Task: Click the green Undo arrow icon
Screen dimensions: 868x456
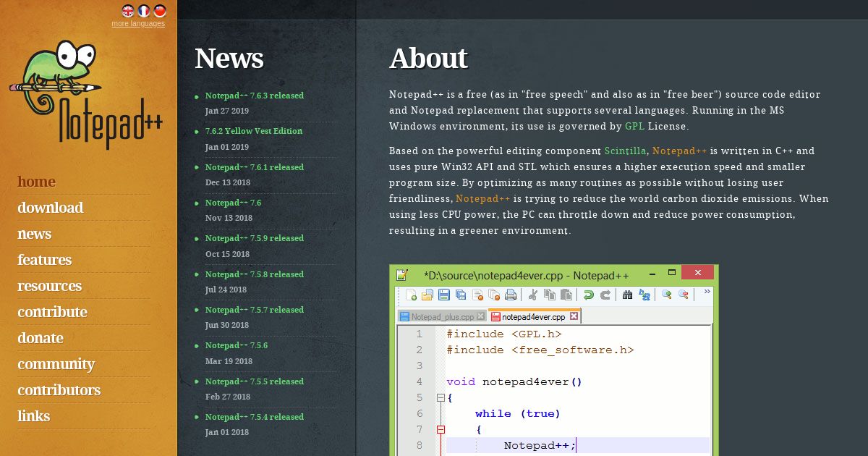Action: 588,295
